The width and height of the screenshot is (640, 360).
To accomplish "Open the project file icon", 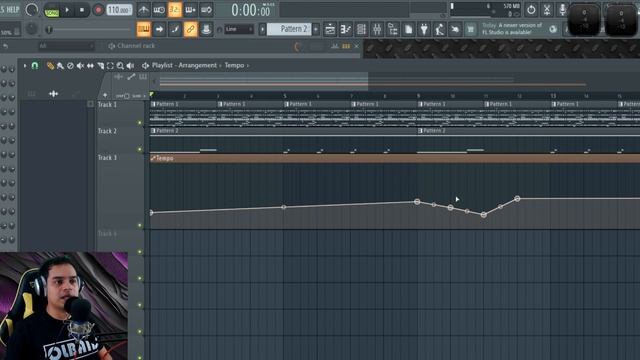I will 408,29.
